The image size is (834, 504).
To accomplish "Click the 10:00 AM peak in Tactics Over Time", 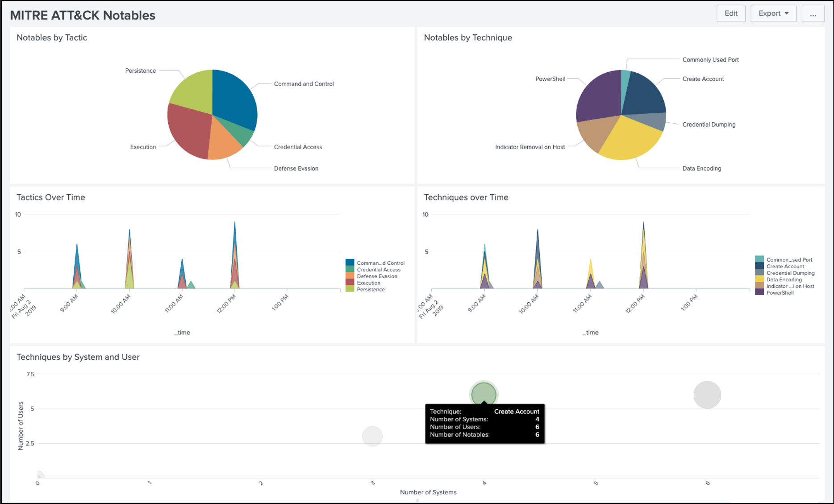I will pos(129,259).
